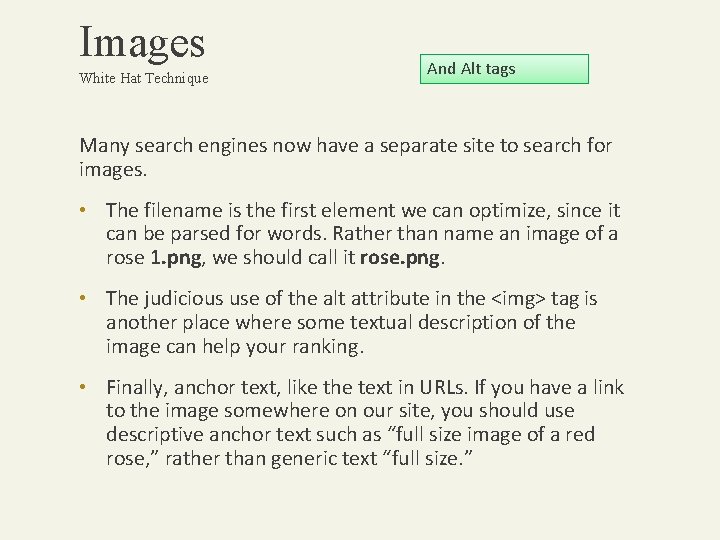Click the bullet marker beside "The judicious use"
Viewport: 720px width, 540px height.
tap(83, 298)
